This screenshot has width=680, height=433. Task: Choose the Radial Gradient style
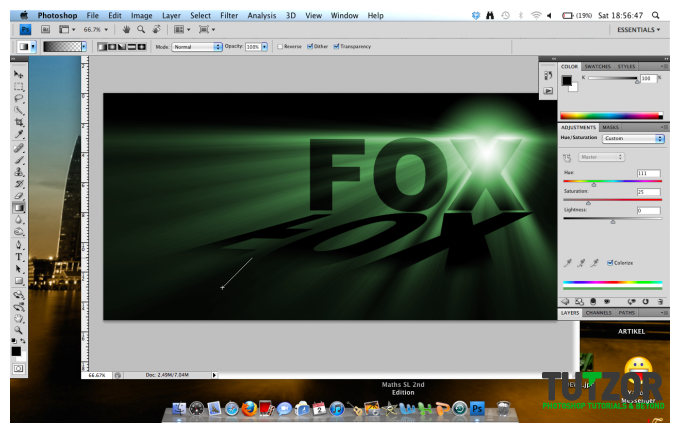click(x=112, y=46)
